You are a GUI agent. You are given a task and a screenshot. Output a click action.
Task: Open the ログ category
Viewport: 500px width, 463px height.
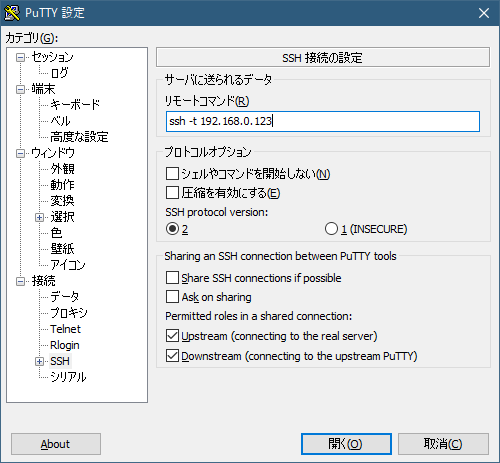pos(60,73)
